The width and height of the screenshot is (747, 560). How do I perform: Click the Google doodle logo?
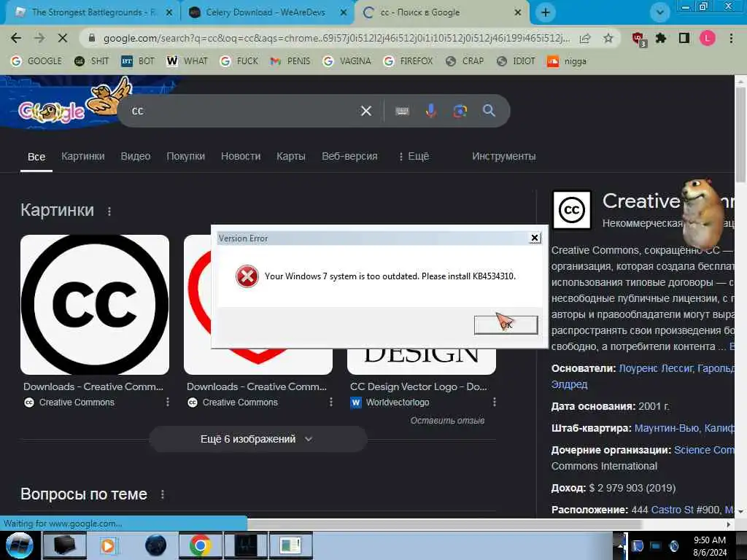[52, 112]
